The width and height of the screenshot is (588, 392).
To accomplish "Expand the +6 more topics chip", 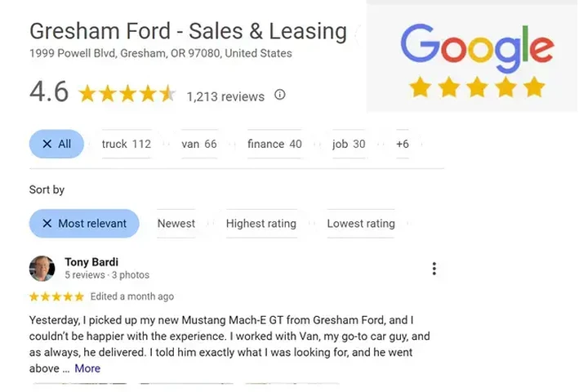I will 403,145.
